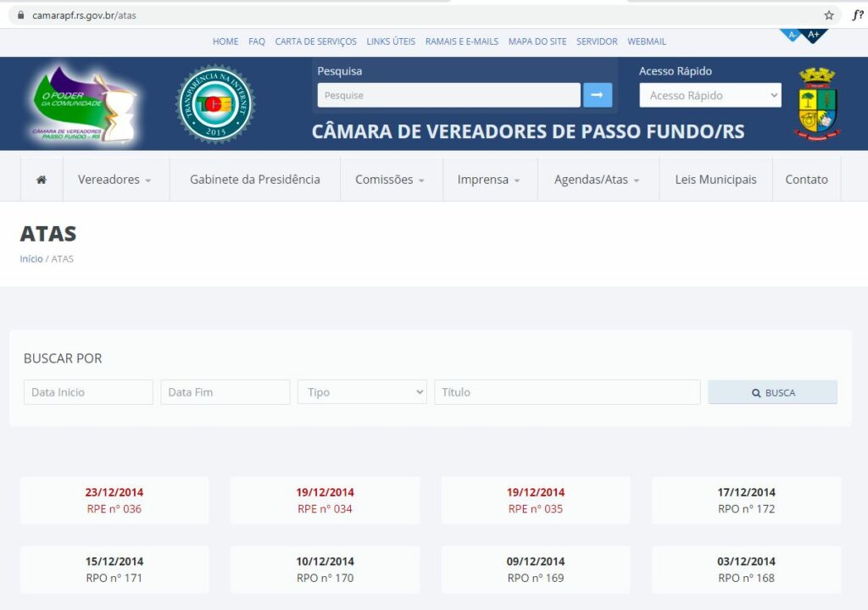The height and width of the screenshot is (610, 868).
Task: Go to Gabinete da Presidência
Action: click(x=255, y=180)
